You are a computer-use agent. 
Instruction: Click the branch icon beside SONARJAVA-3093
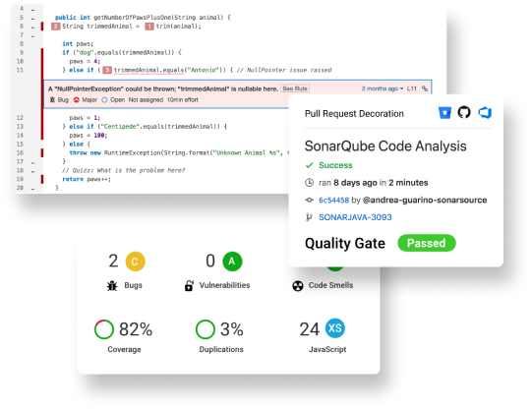click(309, 217)
